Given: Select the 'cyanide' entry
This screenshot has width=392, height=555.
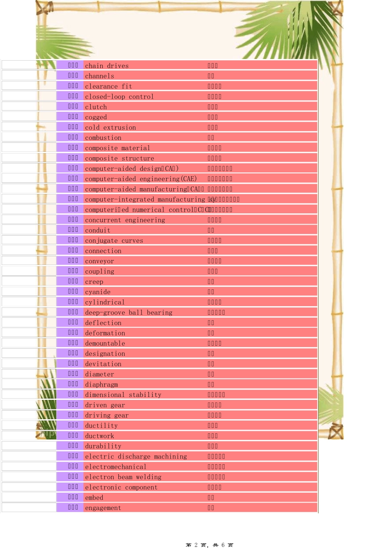Looking at the screenshot, I should click(x=98, y=292).
